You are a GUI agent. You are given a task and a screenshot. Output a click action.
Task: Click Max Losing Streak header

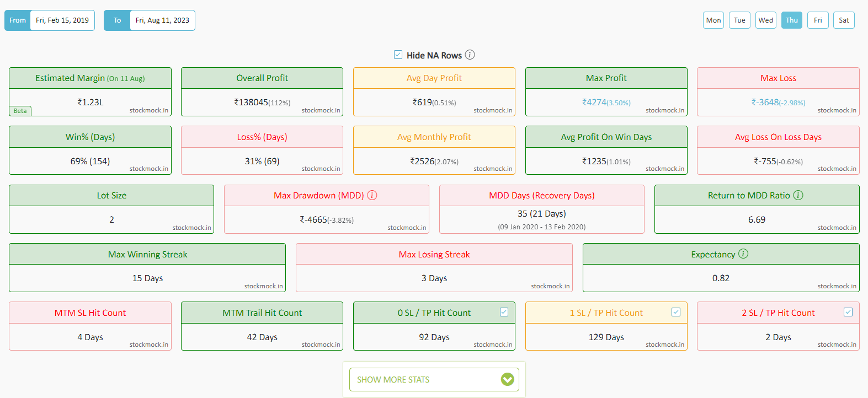pyautogui.click(x=434, y=254)
